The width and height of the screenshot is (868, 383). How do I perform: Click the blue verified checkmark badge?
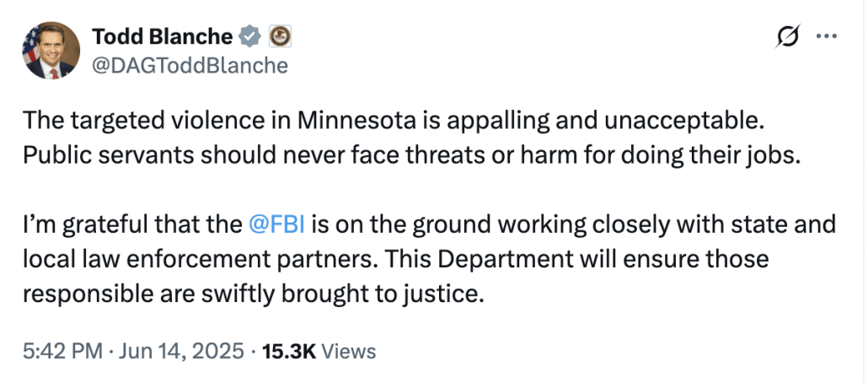(x=249, y=36)
